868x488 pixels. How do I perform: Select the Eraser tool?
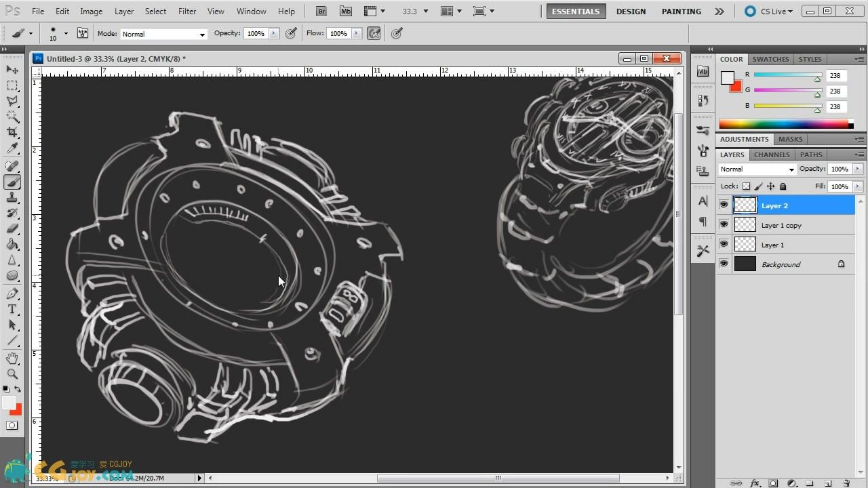[x=12, y=228]
